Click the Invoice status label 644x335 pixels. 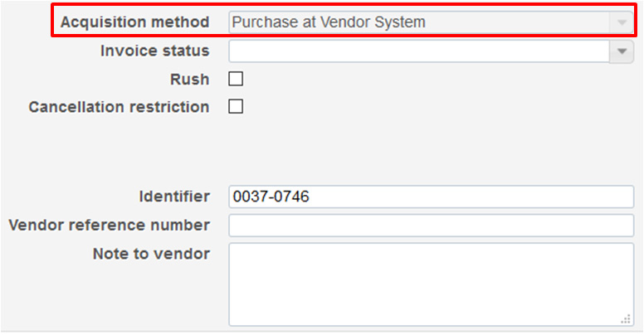pos(155,51)
